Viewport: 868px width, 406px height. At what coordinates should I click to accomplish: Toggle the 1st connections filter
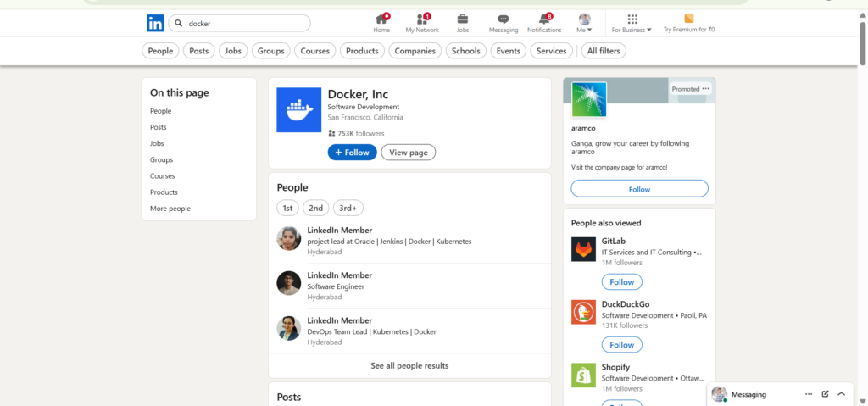pyautogui.click(x=287, y=208)
